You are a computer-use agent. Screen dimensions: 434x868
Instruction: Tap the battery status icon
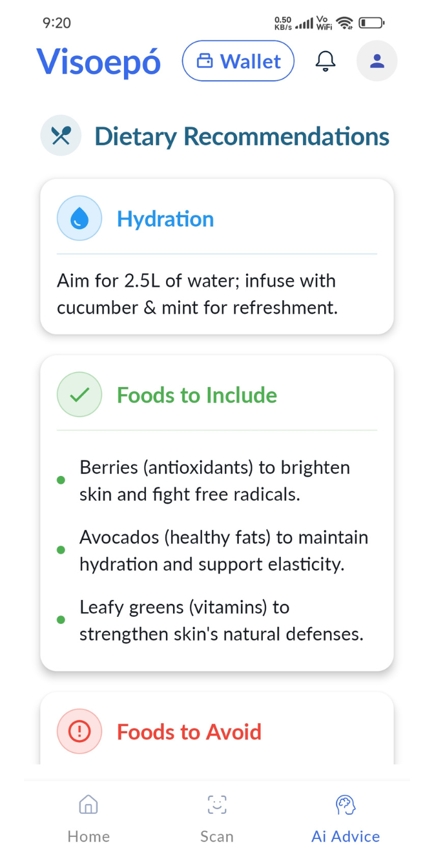point(371,23)
